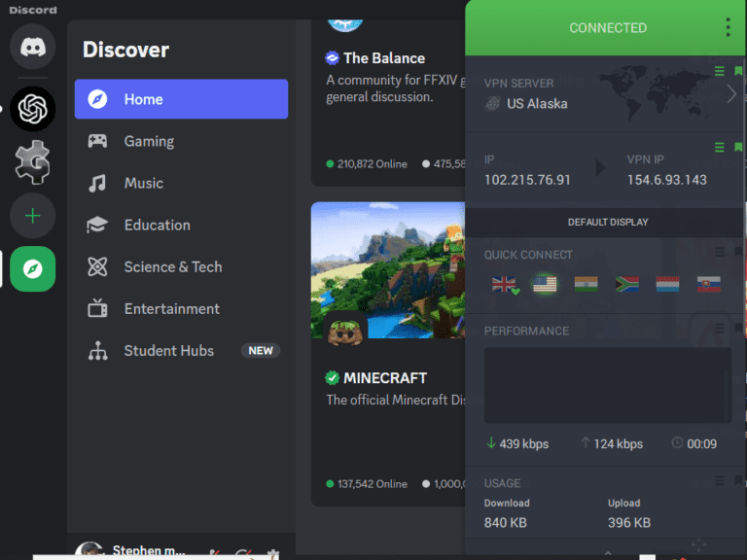Screen dimensions: 747x560
Task: Click the atom Science & Tech icon
Action: 97,266
